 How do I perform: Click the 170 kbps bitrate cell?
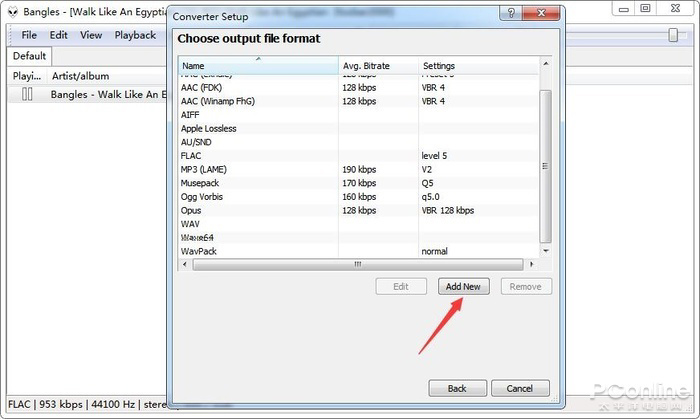[x=359, y=183]
